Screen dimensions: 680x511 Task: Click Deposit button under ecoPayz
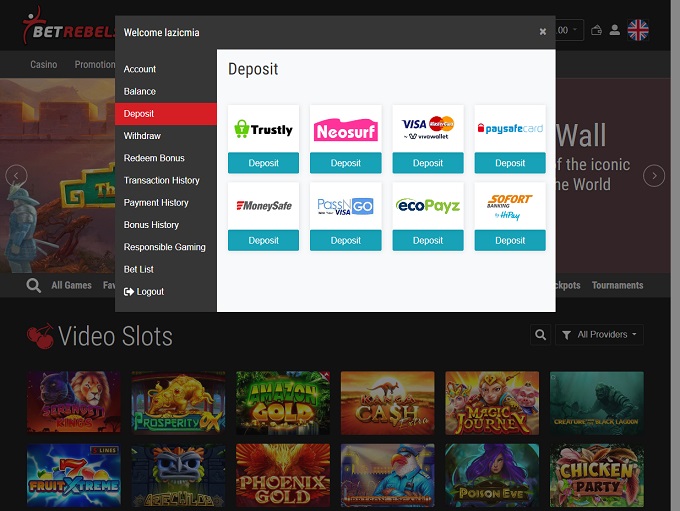[427, 240]
